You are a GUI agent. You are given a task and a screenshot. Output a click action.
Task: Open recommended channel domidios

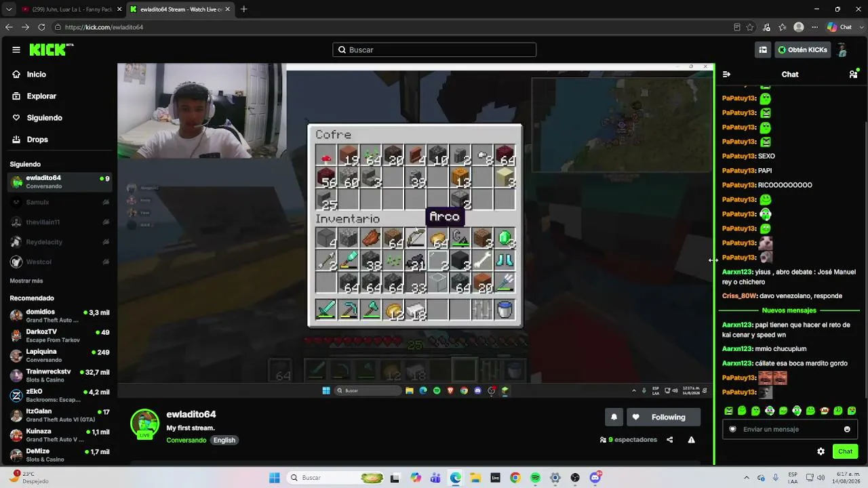[x=60, y=316]
